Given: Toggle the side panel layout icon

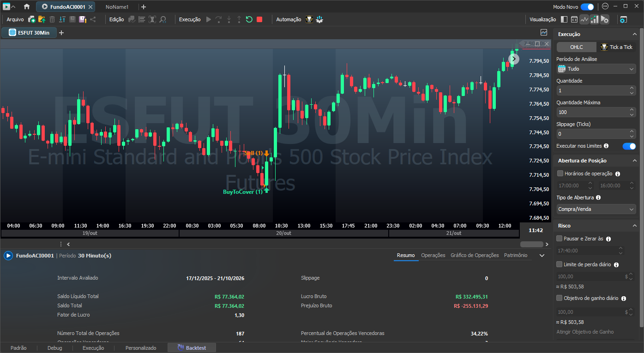Looking at the screenshot, I should pos(564,19).
